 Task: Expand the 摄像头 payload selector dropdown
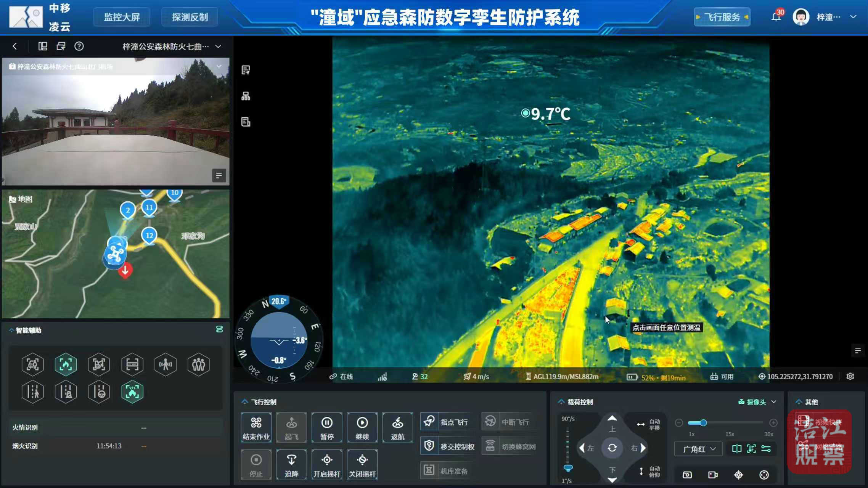click(757, 402)
